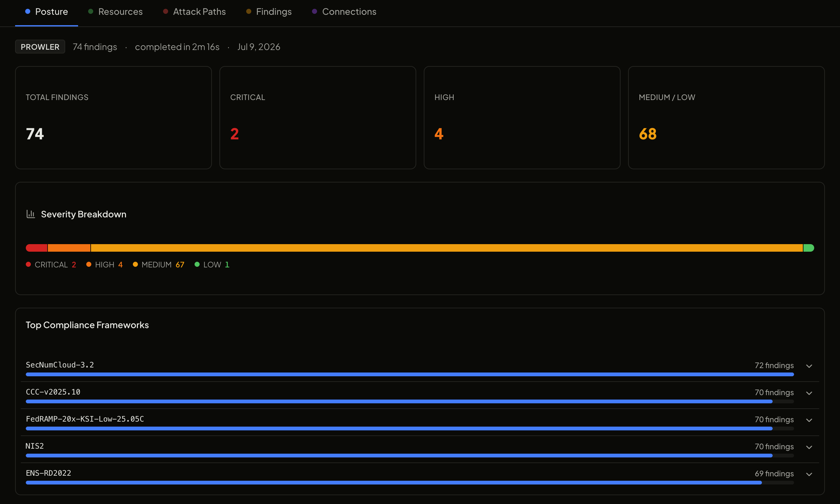Screen dimensions: 840x504
Task: Click the Severity Breakdown heading
Action: [84, 214]
